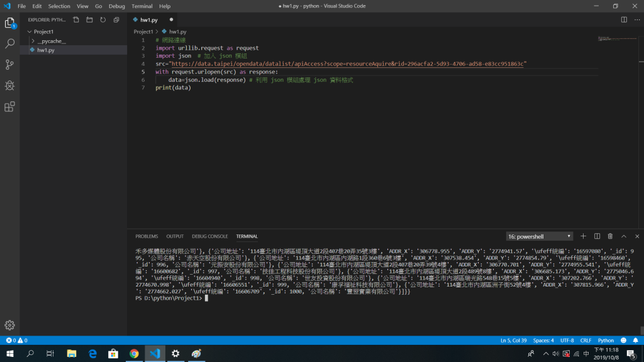Click the code minimap preview
The height and width of the screenshot is (362, 644).
pyautogui.click(x=618, y=38)
